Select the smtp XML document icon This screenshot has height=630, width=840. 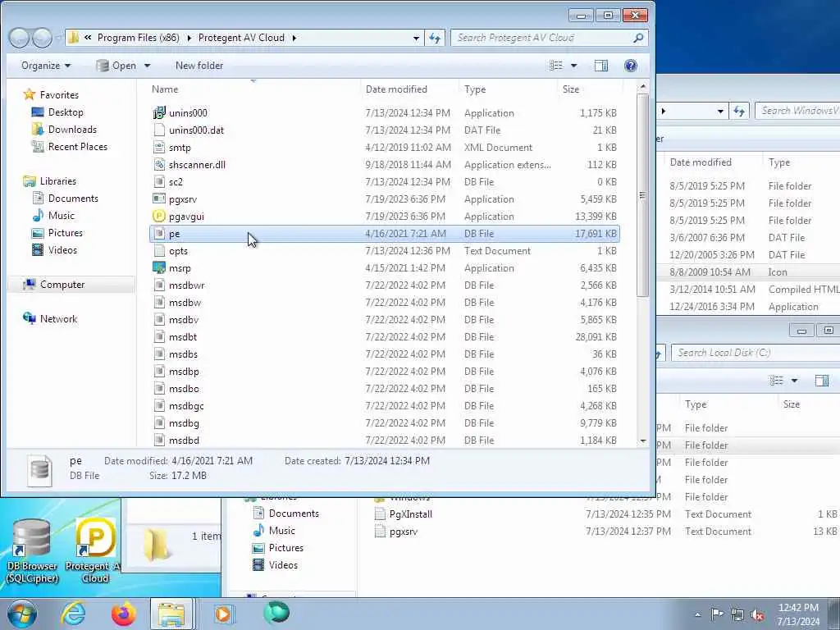pyautogui.click(x=159, y=148)
